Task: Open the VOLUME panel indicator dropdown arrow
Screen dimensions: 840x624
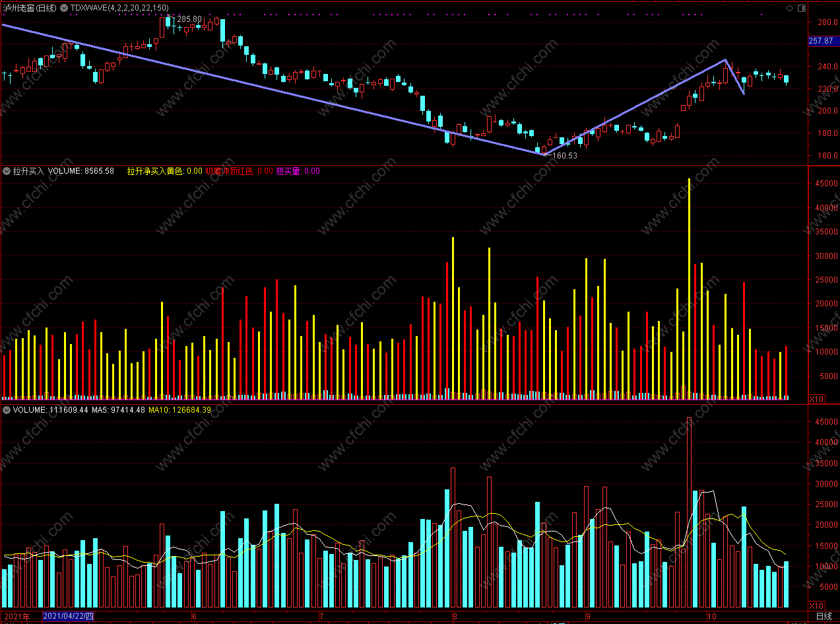Action: tap(7, 410)
